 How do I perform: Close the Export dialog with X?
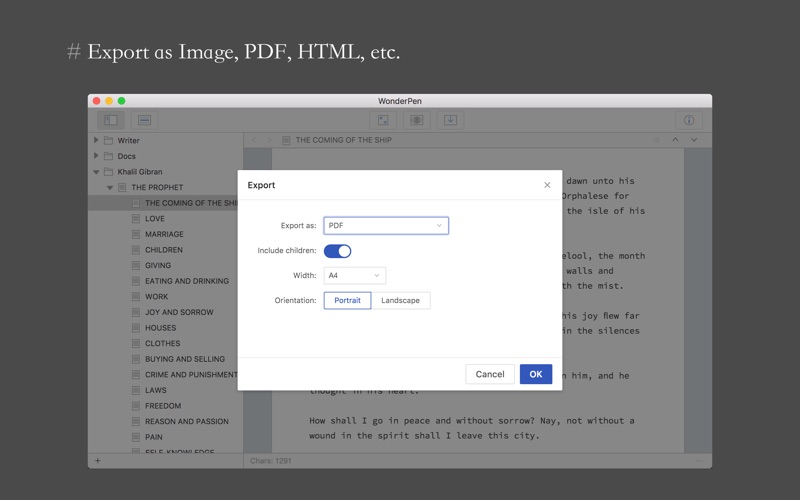547,185
